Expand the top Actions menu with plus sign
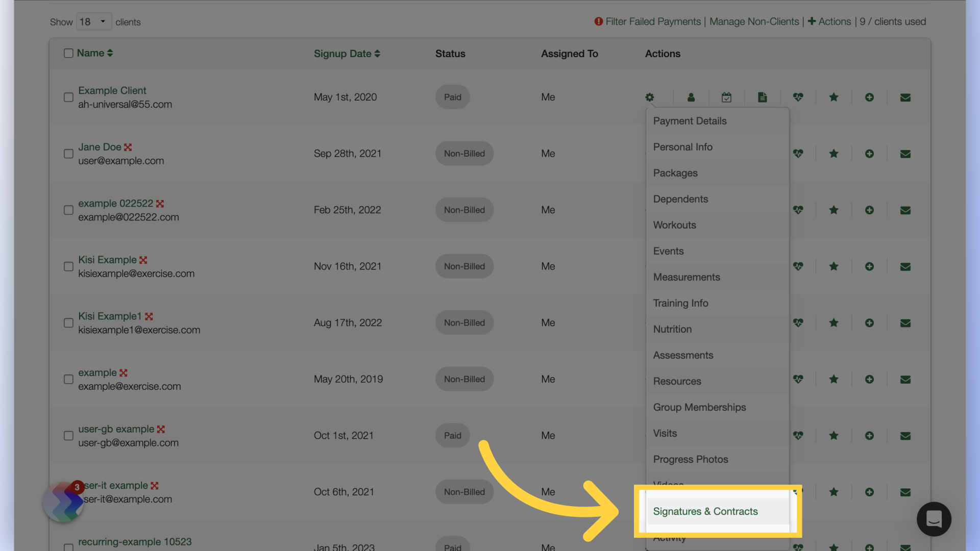 (829, 21)
